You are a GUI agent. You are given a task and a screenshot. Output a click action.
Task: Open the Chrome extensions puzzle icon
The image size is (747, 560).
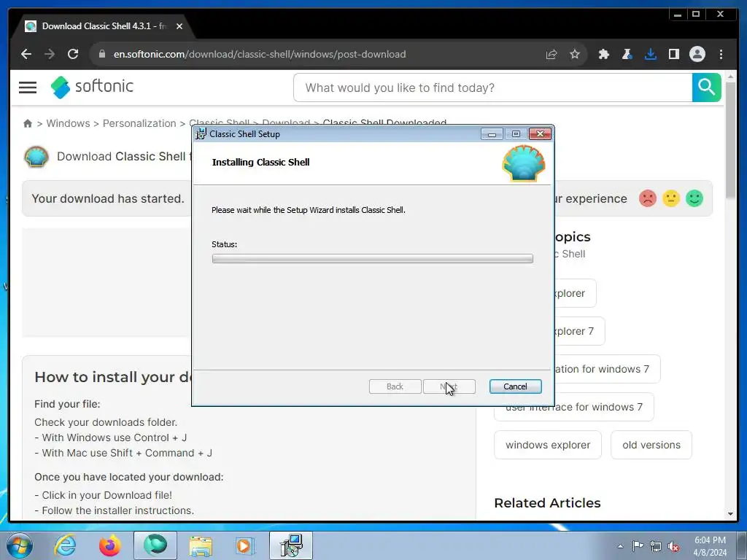pyautogui.click(x=603, y=54)
